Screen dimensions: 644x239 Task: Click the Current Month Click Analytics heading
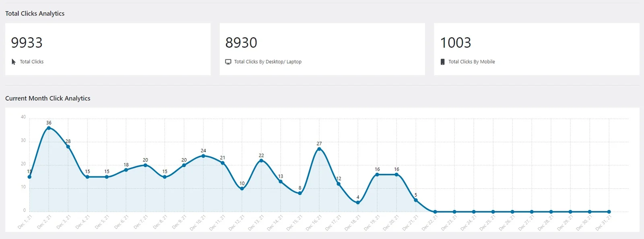coord(47,98)
